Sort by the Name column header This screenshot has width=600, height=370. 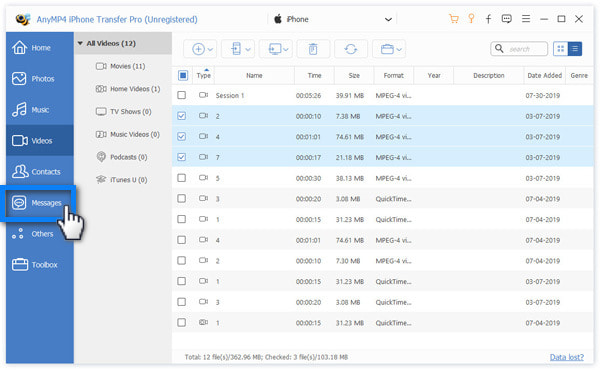[x=254, y=75]
